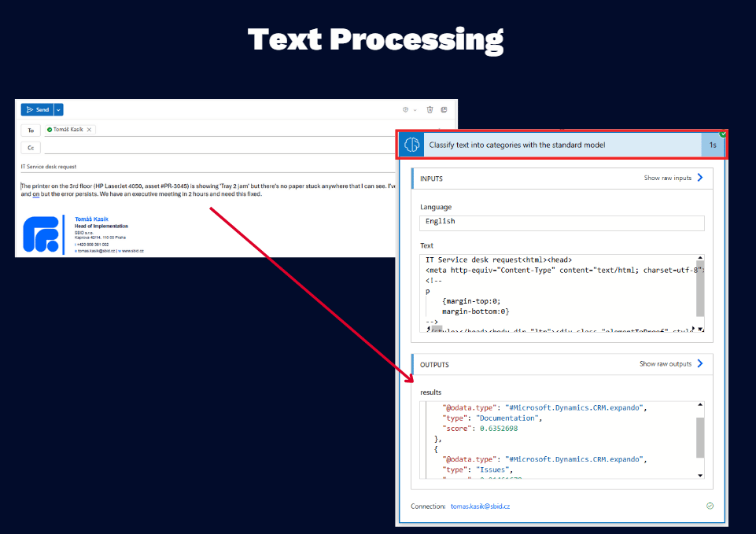Click the AI Builder brain icon on the action header
Image resolution: width=756 pixels, height=534 pixels.
click(411, 145)
